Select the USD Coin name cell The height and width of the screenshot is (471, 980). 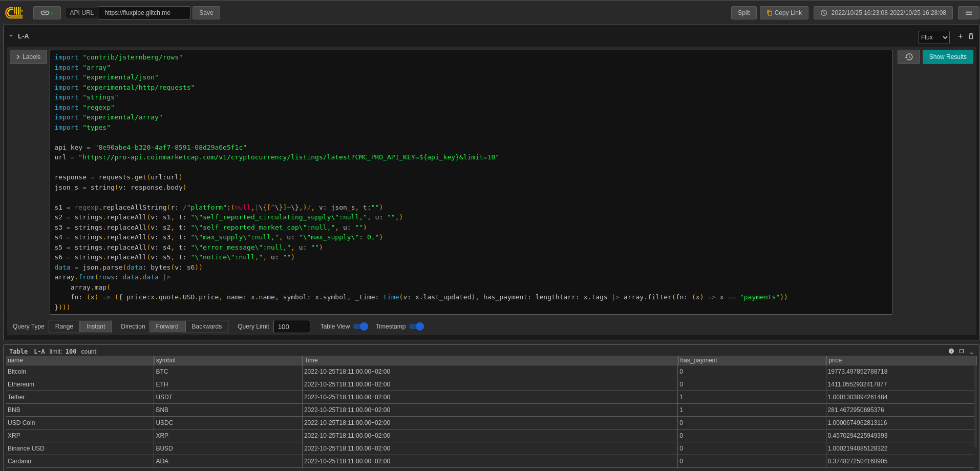pyautogui.click(x=80, y=423)
